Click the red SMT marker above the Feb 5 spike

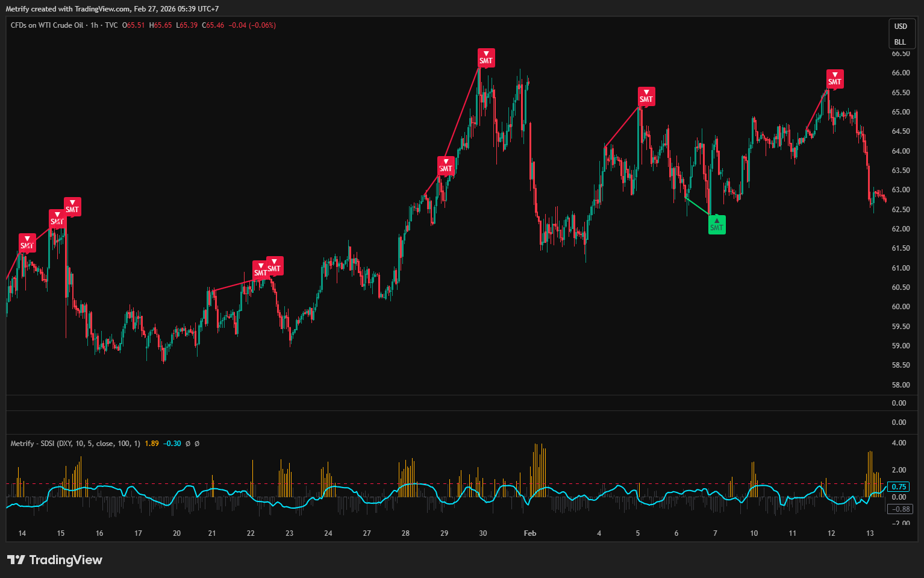(646, 96)
